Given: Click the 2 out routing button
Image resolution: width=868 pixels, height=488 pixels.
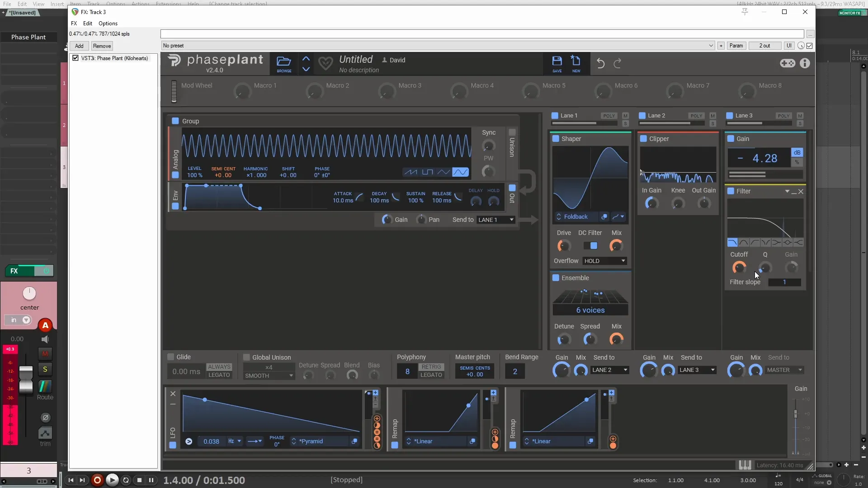Looking at the screenshot, I should 764,46.
